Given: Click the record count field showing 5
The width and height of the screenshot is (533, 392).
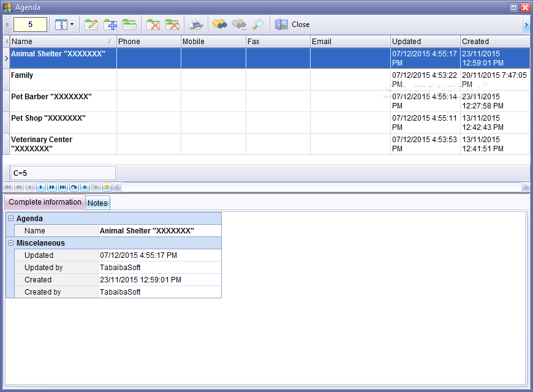Looking at the screenshot, I should [30, 24].
